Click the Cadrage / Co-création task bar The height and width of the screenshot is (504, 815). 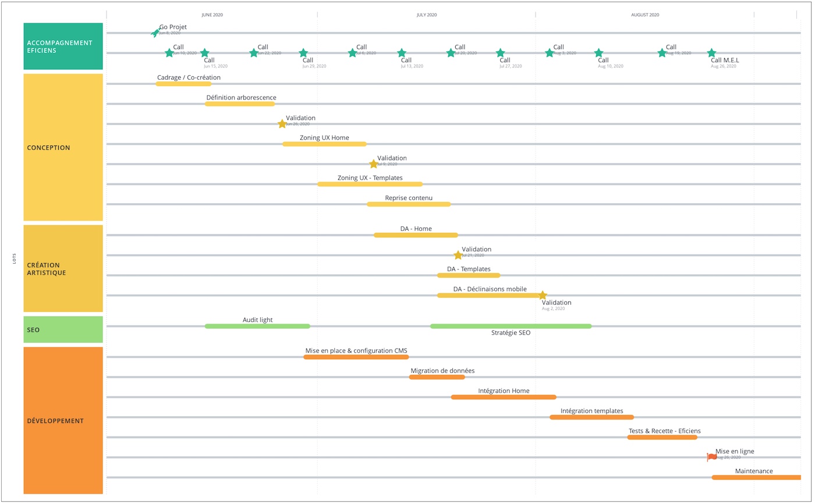[x=183, y=83]
